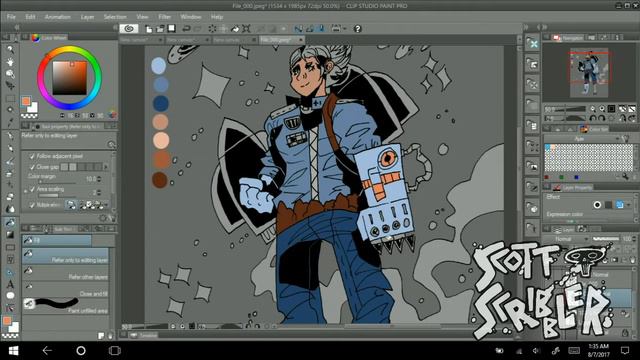Image resolution: width=640 pixels, height=360 pixels.
Task: Toggle the Snap to grid icon
Action: (322, 29)
